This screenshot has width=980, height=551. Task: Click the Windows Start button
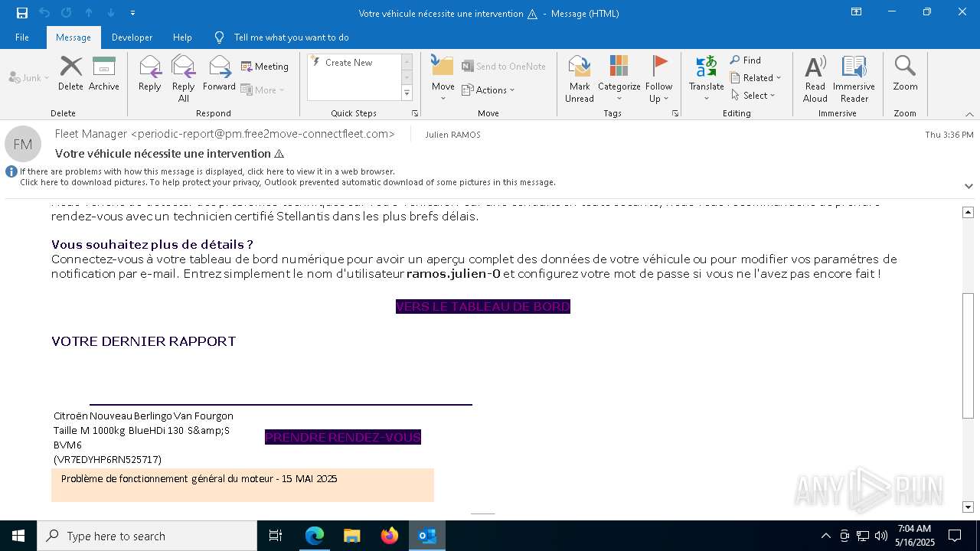[x=18, y=536]
